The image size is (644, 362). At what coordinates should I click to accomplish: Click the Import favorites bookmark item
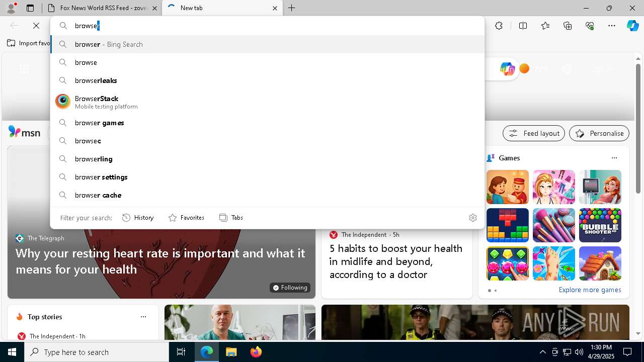coord(29,43)
